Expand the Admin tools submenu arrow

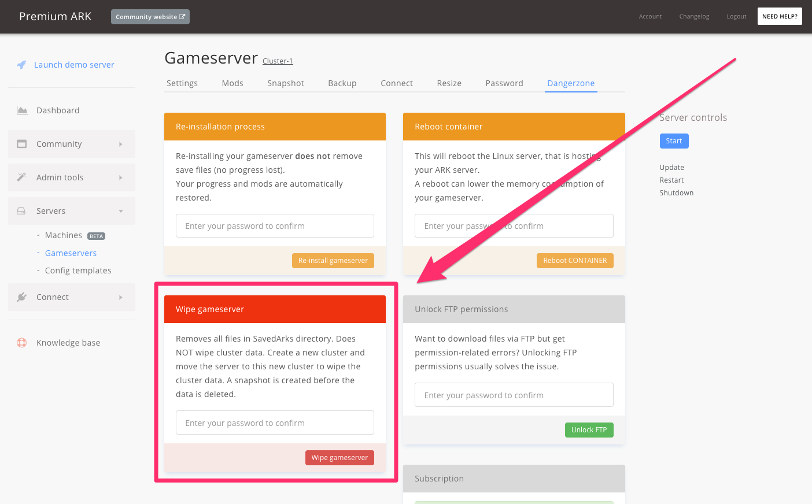[x=121, y=177]
